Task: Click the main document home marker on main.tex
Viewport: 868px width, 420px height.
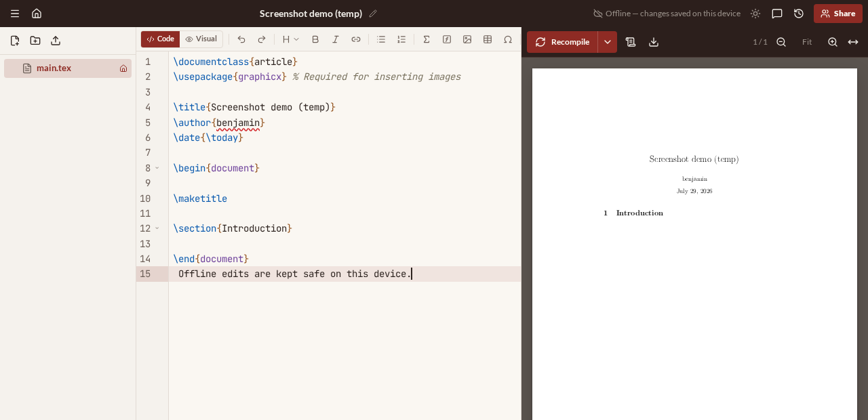Action: point(123,68)
